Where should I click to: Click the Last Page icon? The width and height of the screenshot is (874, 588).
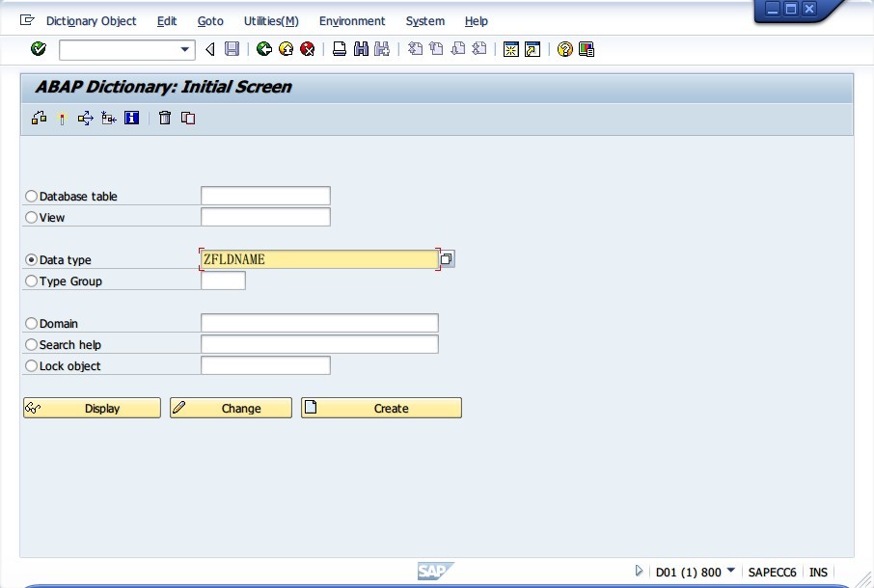pyautogui.click(x=479, y=49)
